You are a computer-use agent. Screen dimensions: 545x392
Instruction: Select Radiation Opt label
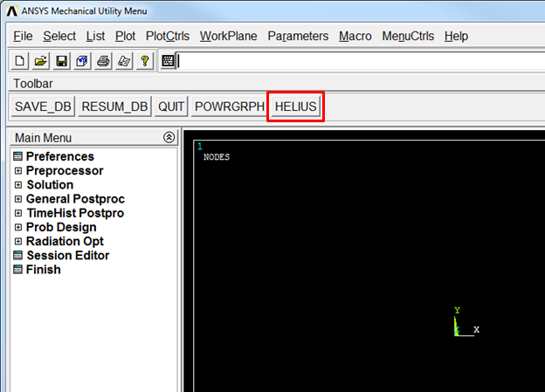[65, 241]
